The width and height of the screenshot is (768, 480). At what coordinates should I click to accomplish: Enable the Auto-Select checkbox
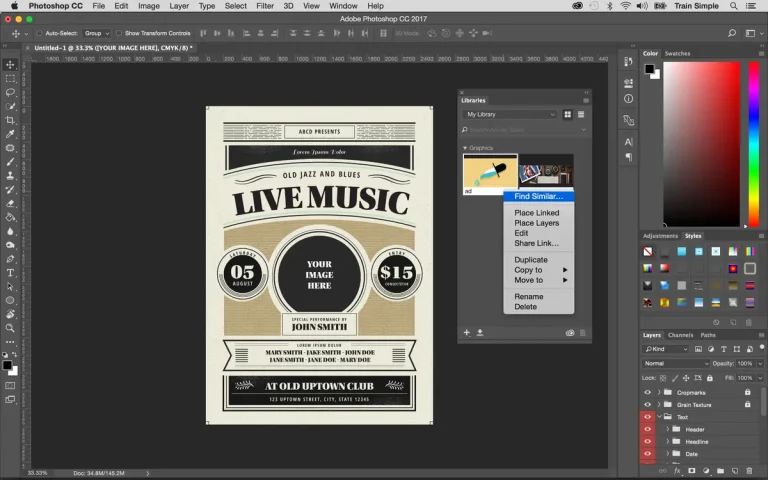37,33
